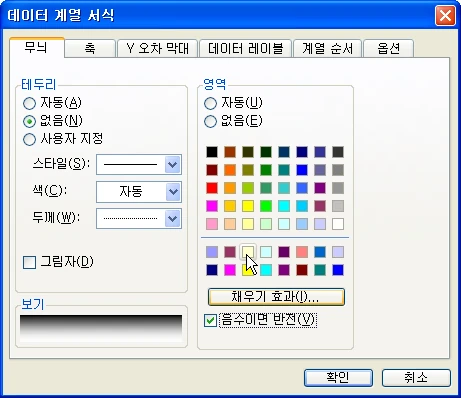
Task: Confirm with the 확인 button
Action: [x=338, y=378]
